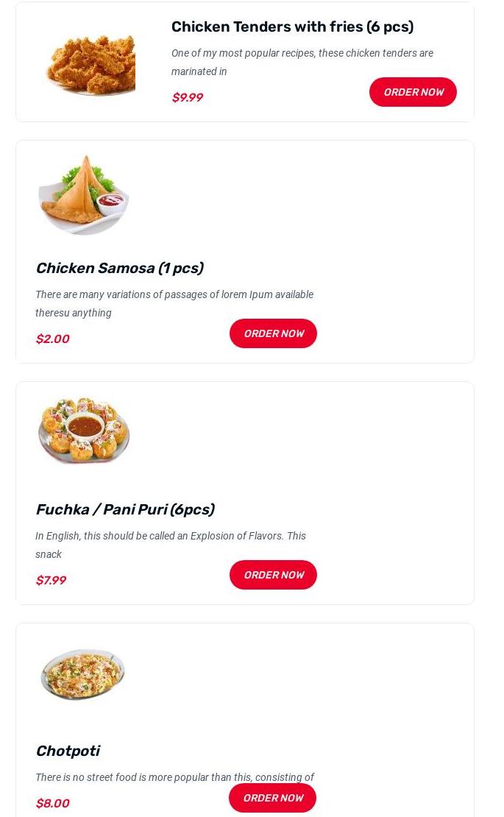Click the $2.00 price label
Viewport: 504px width, 817px height.
click(x=52, y=339)
